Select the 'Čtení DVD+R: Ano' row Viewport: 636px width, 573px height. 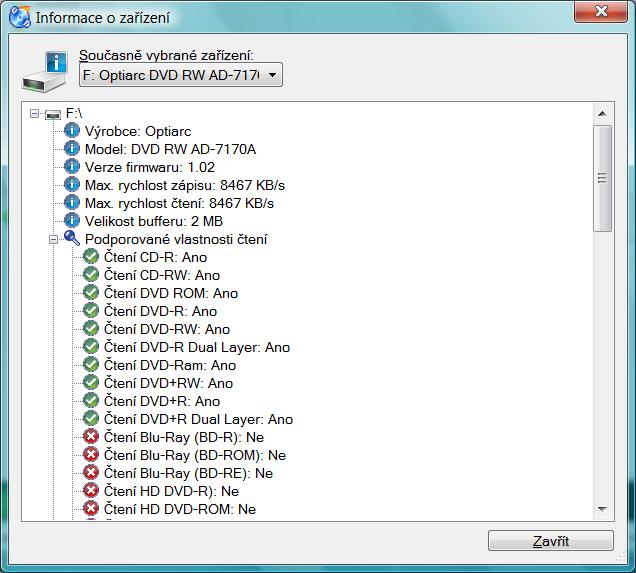tap(162, 401)
